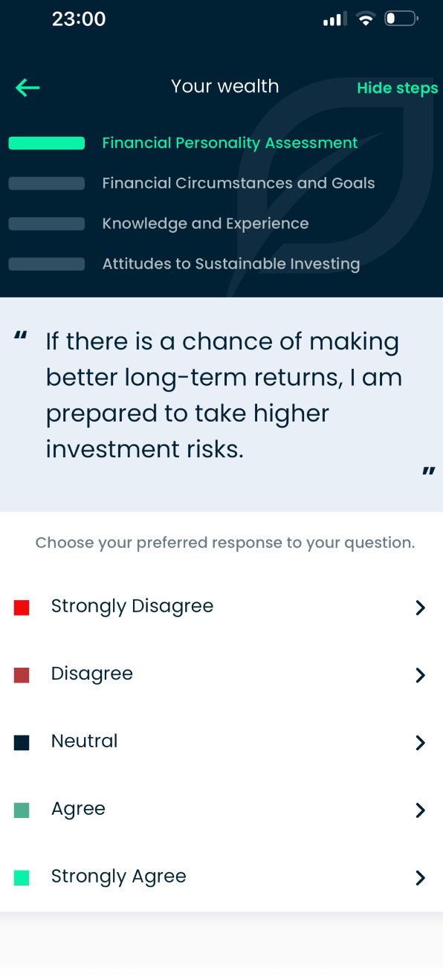The height and width of the screenshot is (980, 443).
Task: Tap the chevron next to Neutral
Action: [x=420, y=743]
